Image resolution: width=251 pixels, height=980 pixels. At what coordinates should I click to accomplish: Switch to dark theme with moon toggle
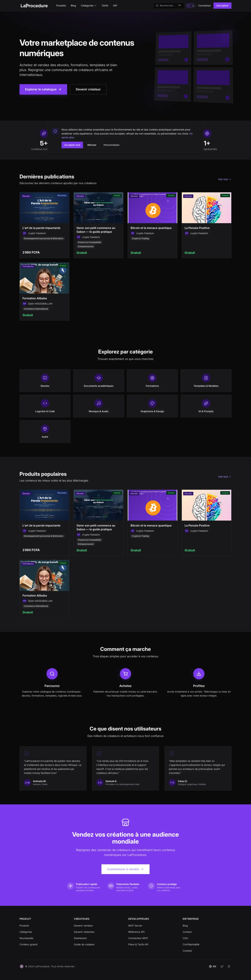[193, 6]
